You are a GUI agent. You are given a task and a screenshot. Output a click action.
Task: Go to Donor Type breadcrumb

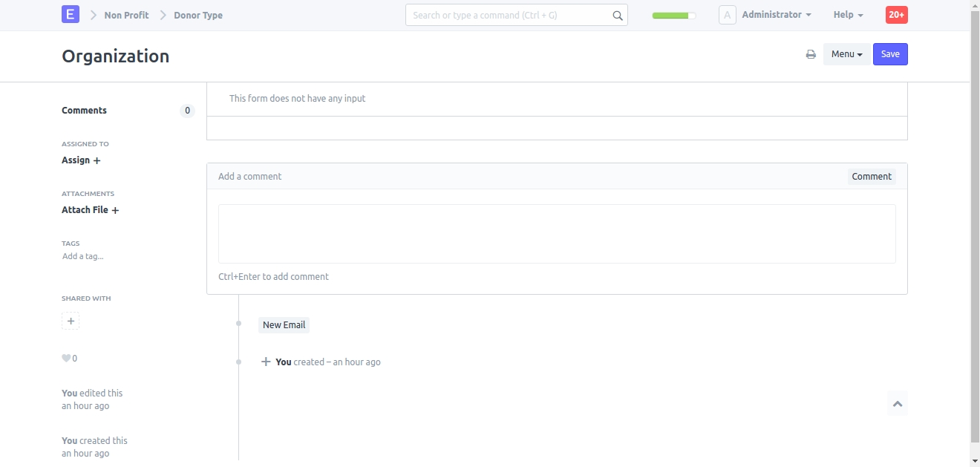198,15
